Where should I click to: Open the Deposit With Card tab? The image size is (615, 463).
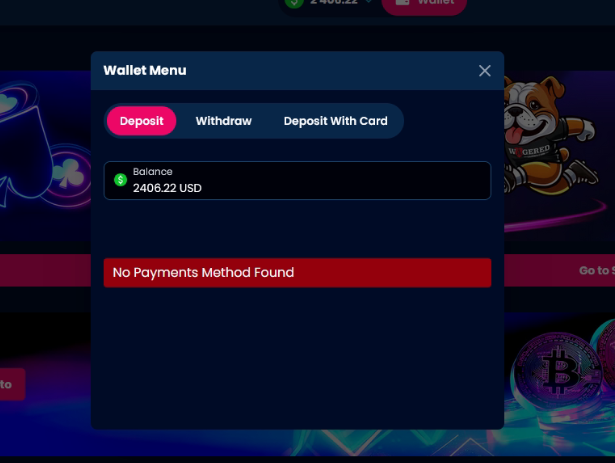(335, 121)
